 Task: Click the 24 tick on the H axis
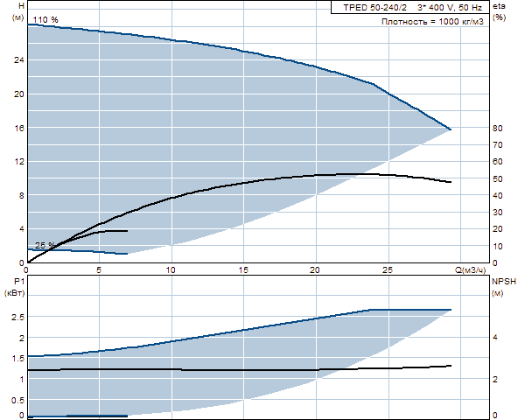coord(19,60)
